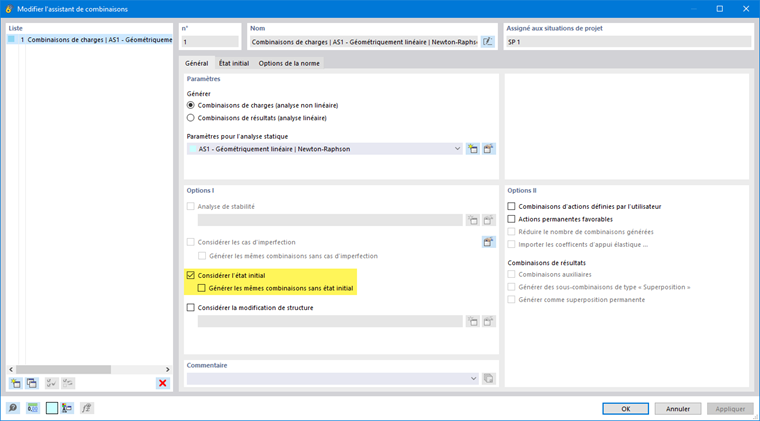Click the blue color square beside list entry 1
The image size is (760, 421).
[x=12, y=39]
